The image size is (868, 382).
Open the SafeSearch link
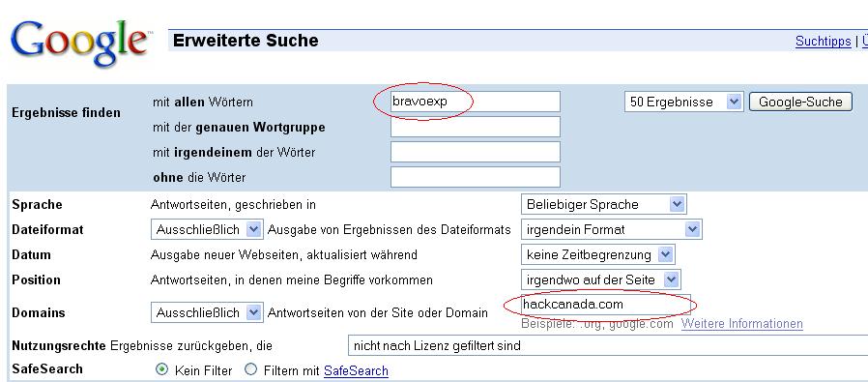coord(356,371)
